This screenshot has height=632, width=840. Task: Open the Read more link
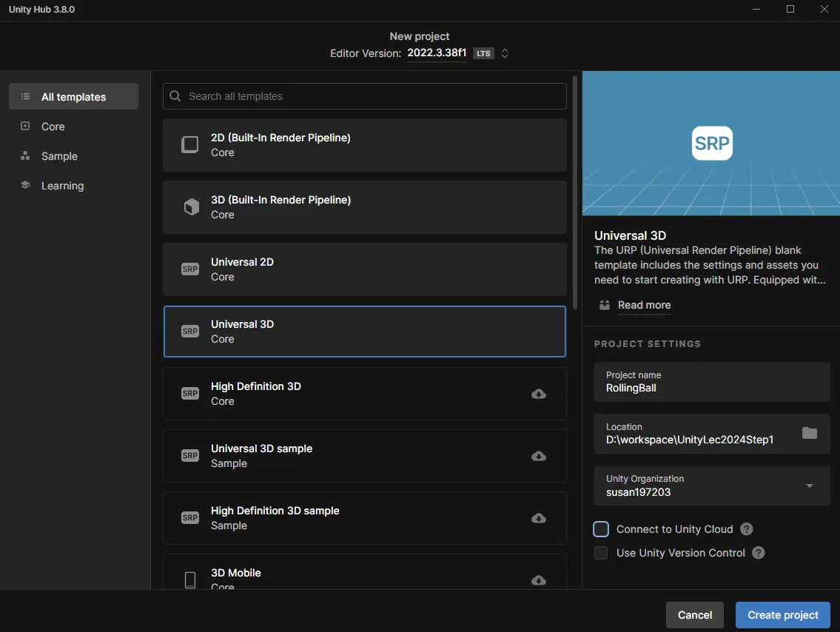point(644,305)
